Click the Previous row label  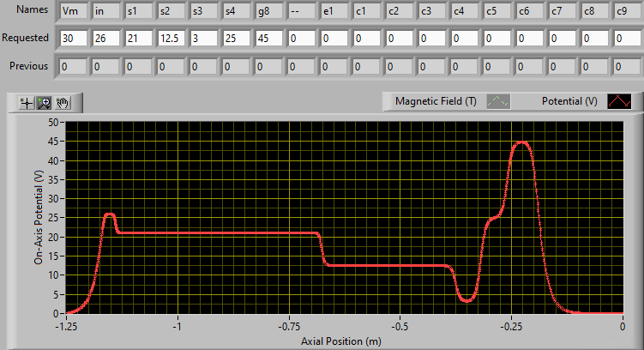[x=29, y=66]
